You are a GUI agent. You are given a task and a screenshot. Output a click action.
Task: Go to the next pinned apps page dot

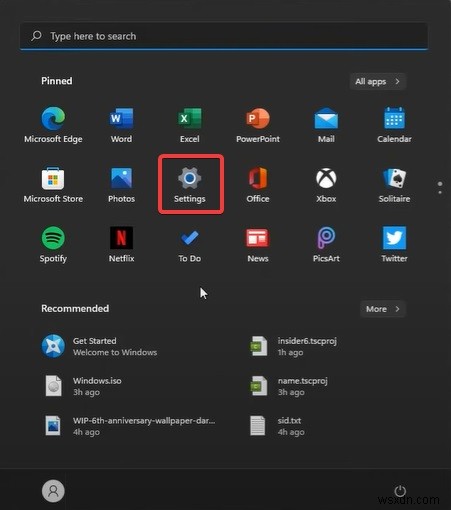[x=440, y=192]
